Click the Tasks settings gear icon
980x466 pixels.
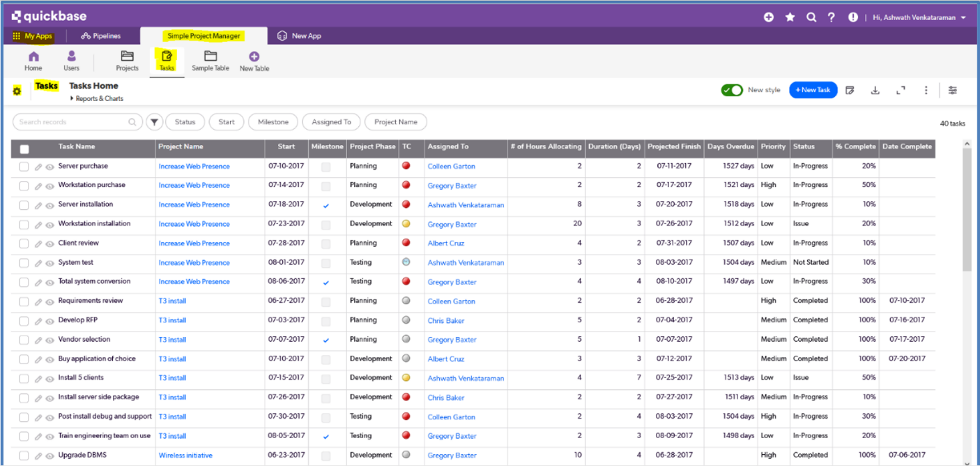click(x=17, y=91)
